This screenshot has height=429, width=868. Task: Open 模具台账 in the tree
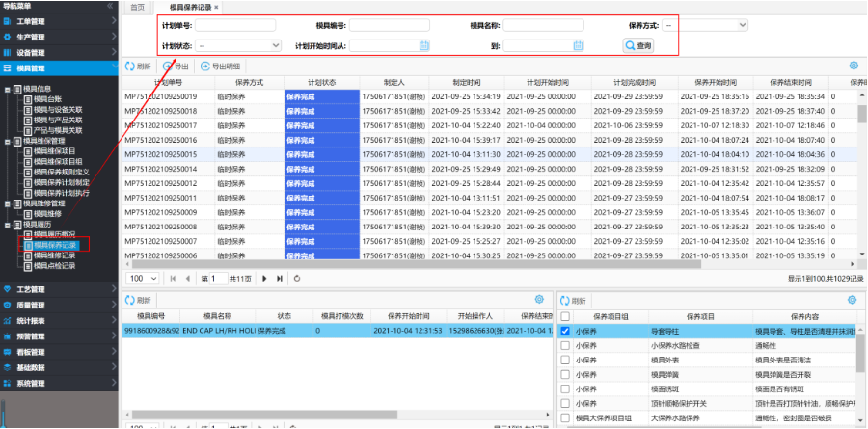(49, 99)
